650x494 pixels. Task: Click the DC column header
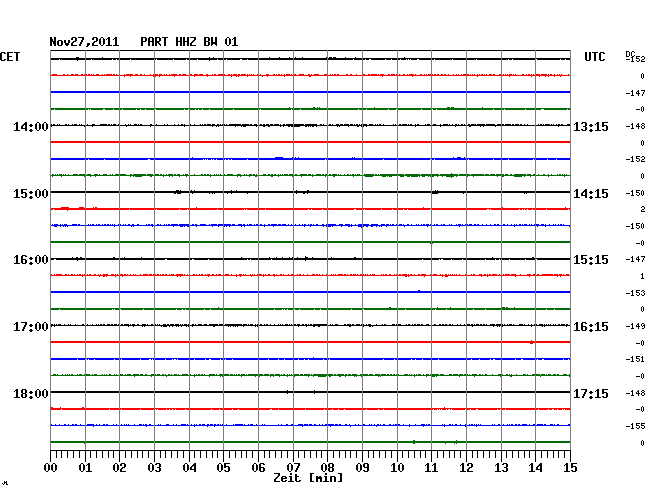pyautogui.click(x=630, y=52)
